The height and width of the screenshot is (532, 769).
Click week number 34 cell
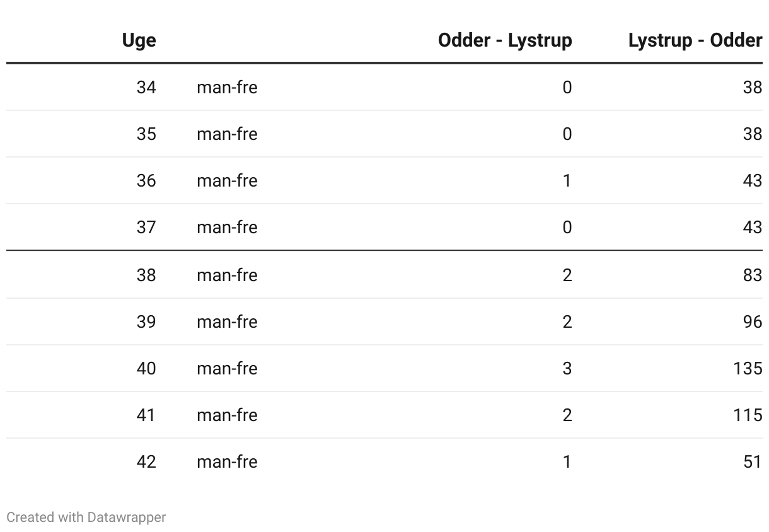point(146,87)
